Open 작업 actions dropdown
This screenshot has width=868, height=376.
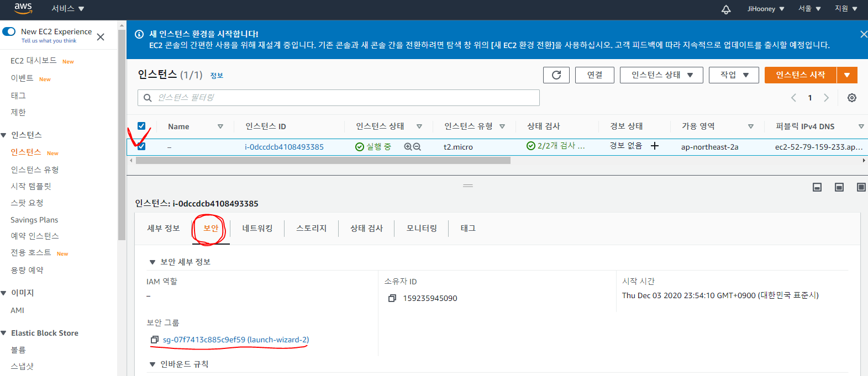point(734,75)
